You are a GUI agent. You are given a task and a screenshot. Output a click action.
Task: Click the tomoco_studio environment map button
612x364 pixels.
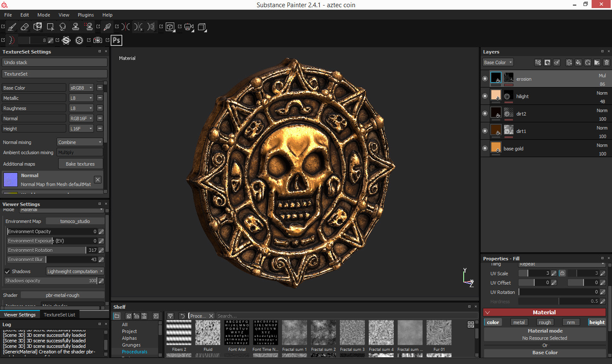pyautogui.click(x=75, y=221)
